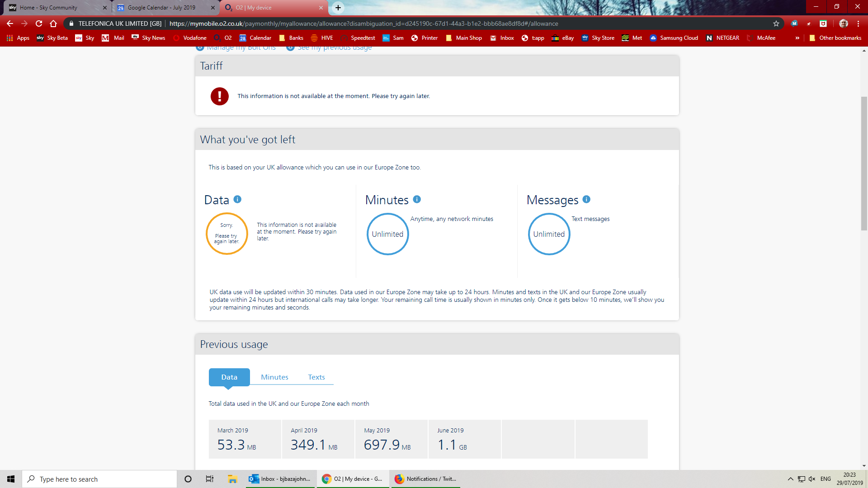868x488 pixels.
Task: Open the Apps bookmarks shortcut
Action: coord(18,38)
